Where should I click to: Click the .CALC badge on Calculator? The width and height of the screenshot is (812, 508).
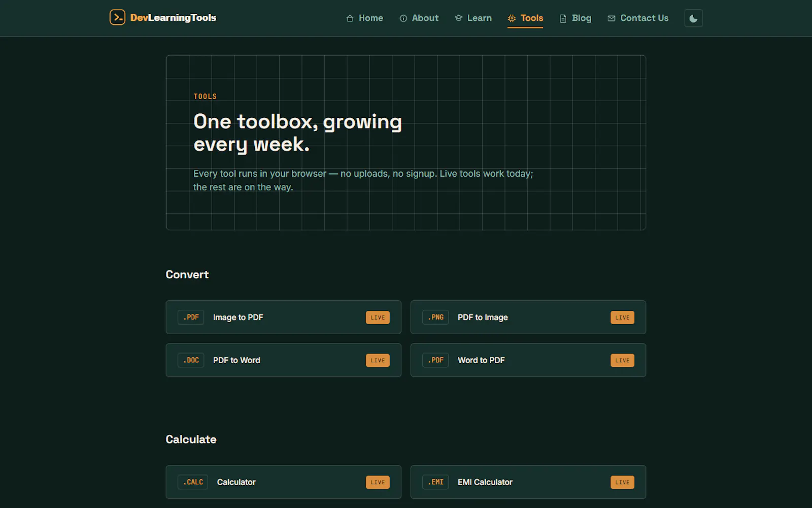click(x=193, y=482)
